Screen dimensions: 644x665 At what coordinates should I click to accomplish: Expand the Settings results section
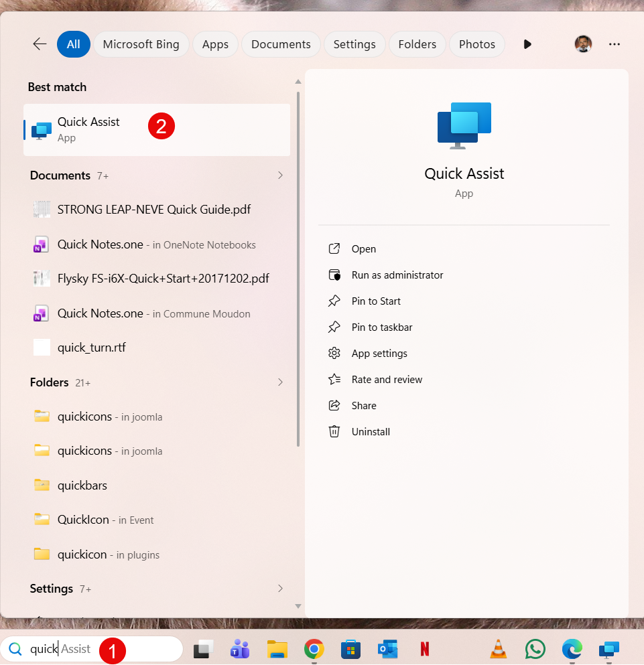click(280, 589)
